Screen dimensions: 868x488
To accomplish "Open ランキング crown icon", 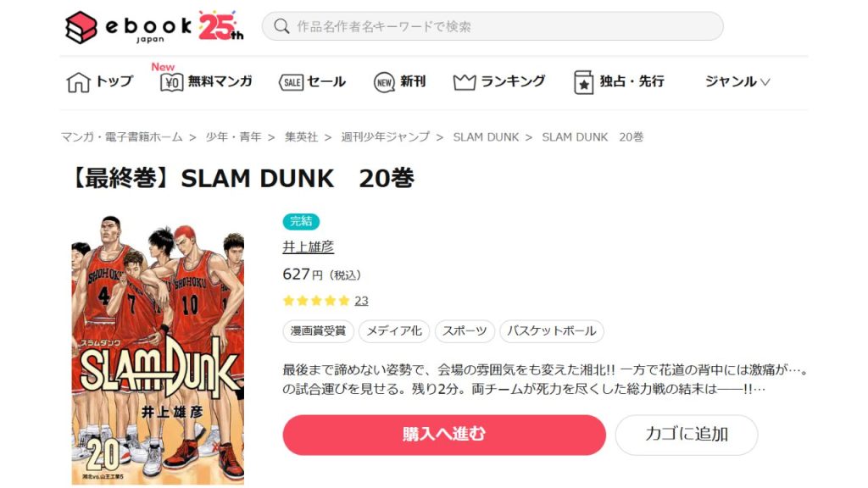I will click(x=464, y=82).
